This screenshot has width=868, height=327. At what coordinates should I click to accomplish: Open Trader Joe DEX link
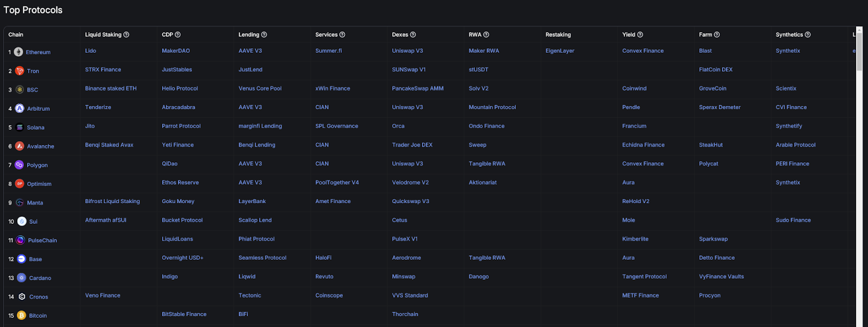[x=412, y=145]
